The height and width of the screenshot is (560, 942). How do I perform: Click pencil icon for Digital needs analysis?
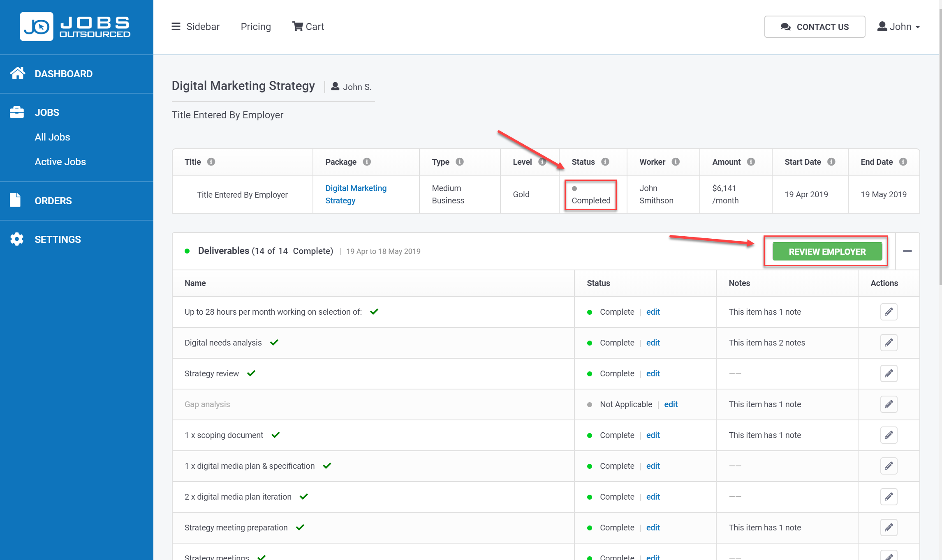coord(889,343)
